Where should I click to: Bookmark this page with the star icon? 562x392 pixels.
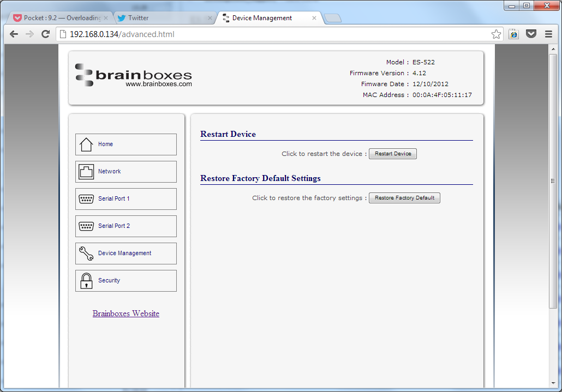(x=496, y=34)
